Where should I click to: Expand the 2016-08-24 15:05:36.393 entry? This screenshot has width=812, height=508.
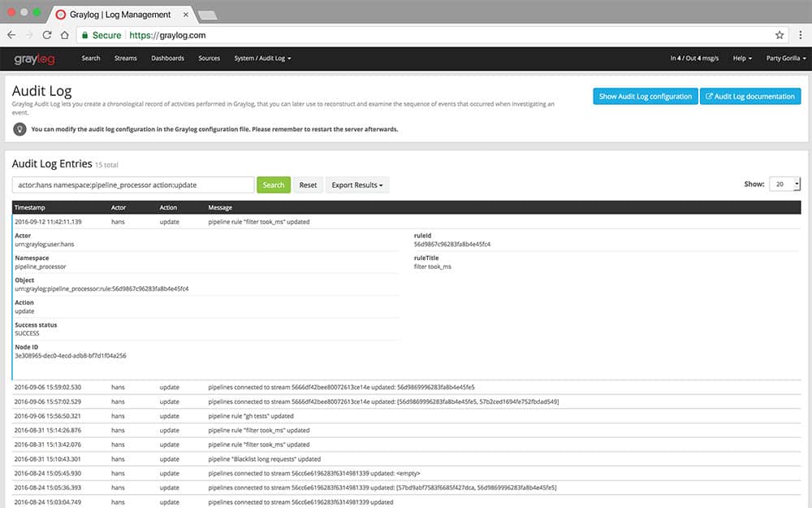(x=407, y=488)
